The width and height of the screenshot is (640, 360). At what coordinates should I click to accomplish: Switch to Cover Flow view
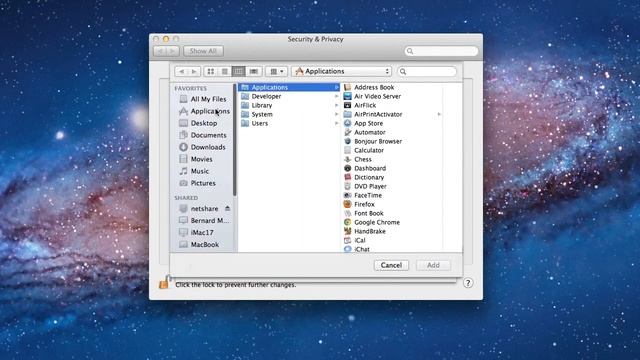click(x=253, y=71)
